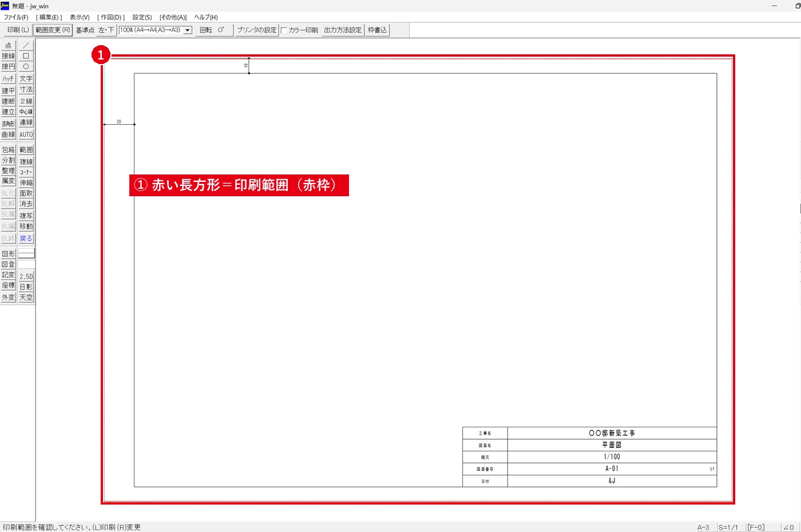Choose the ハッチ hatch tool
The image size is (801, 532).
click(8, 79)
